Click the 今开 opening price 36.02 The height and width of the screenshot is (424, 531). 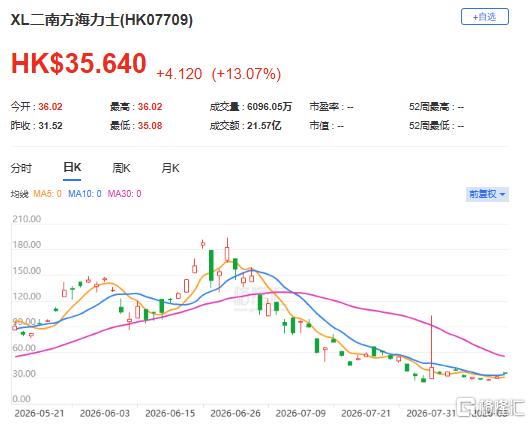click(50, 107)
